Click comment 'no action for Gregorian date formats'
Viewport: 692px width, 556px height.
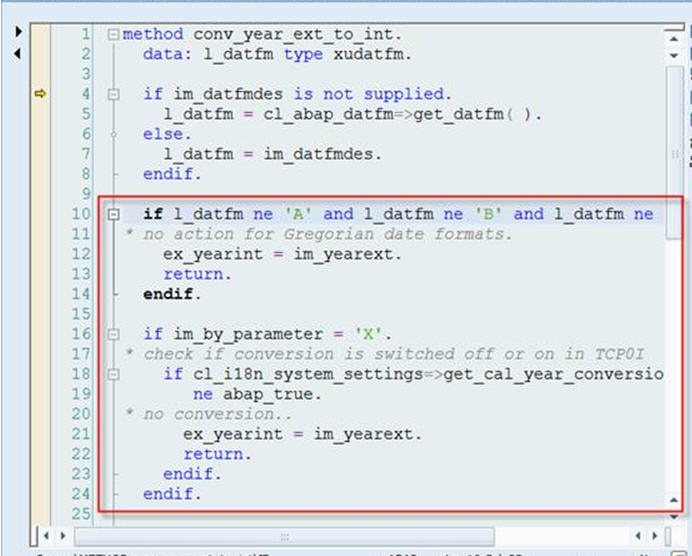click(327, 234)
